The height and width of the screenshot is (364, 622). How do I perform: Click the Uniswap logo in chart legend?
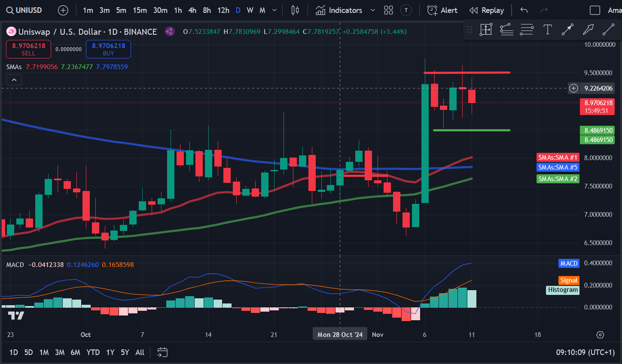[x=11, y=31]
